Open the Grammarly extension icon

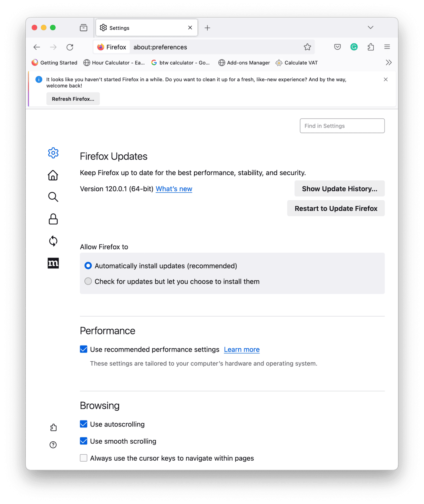(354, 47)
